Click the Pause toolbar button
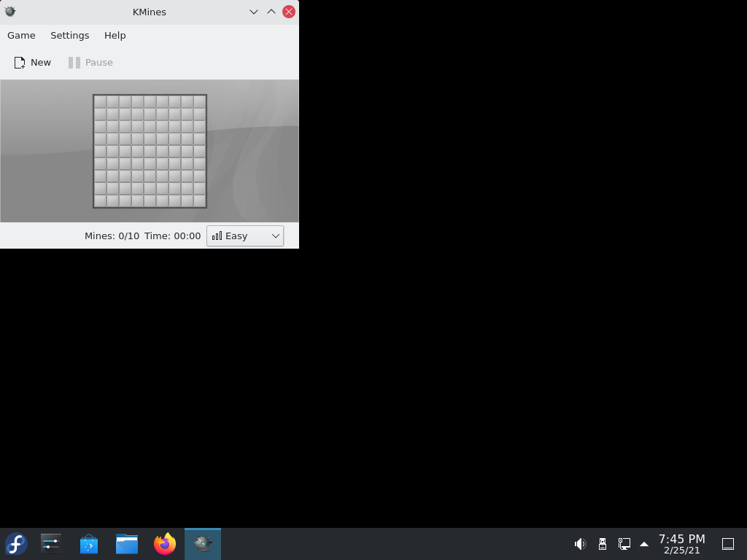747x560 pixels. pyautogui.click(x=90, y=63)
